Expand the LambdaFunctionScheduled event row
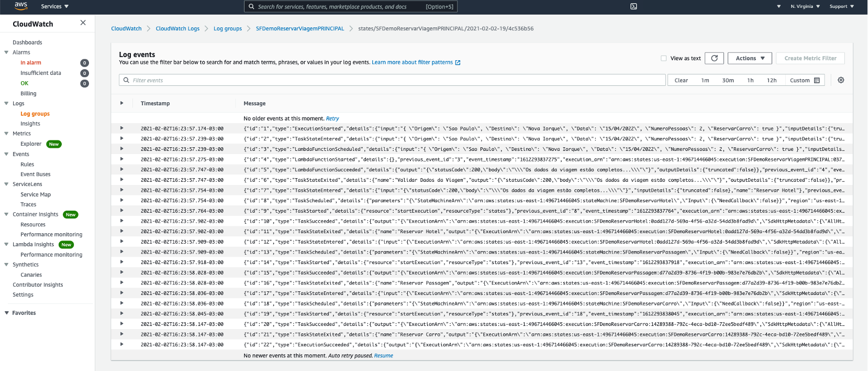The height and width of the screenshot is (371, 868). [x=121, y=149]
